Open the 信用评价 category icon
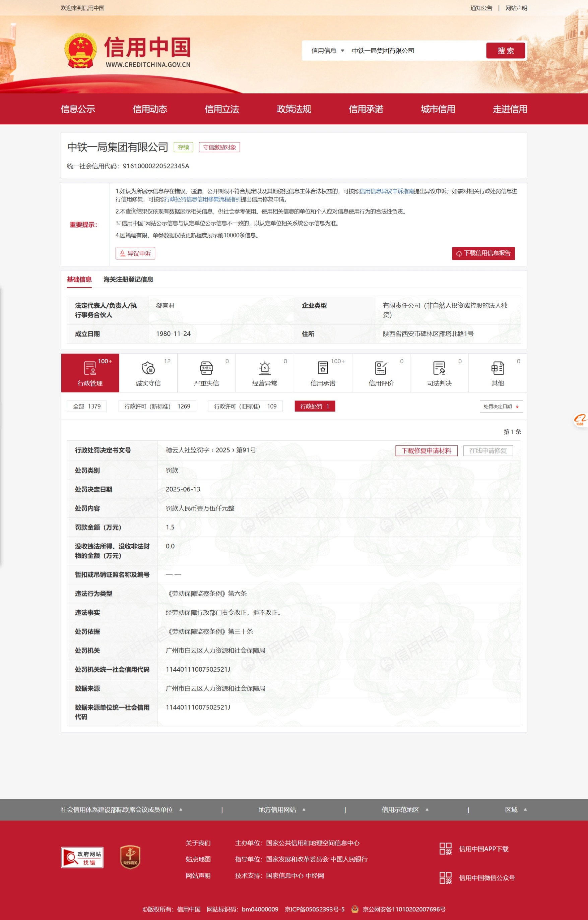This screenshot has height=920, width=588. 381,368
